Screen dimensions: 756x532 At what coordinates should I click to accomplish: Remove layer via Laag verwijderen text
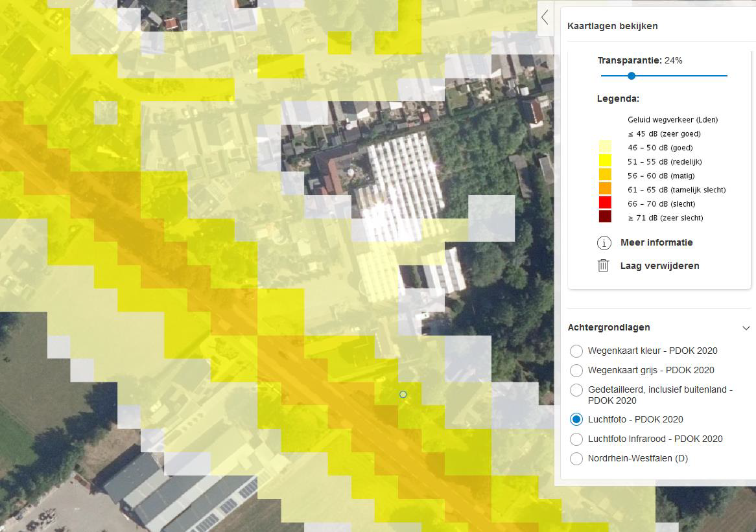pyautogui.click(x=659, y=266)
